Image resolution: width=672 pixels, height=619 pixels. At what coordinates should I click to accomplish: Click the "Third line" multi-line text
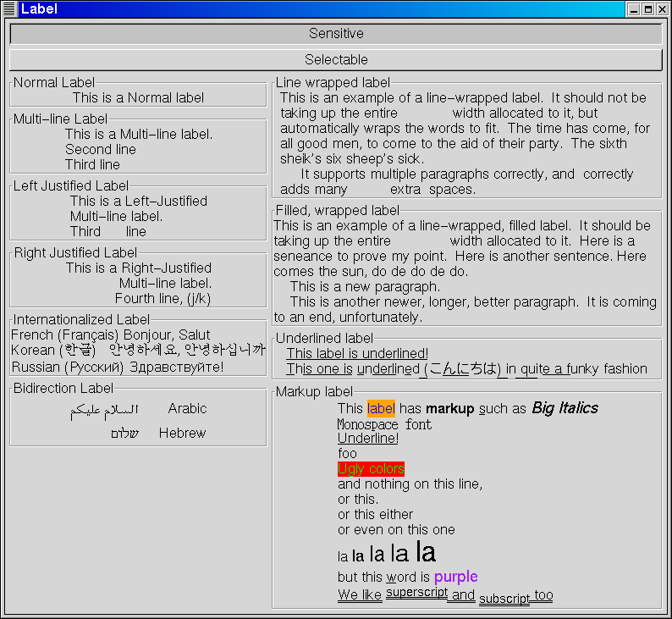(x=92, y=165)
